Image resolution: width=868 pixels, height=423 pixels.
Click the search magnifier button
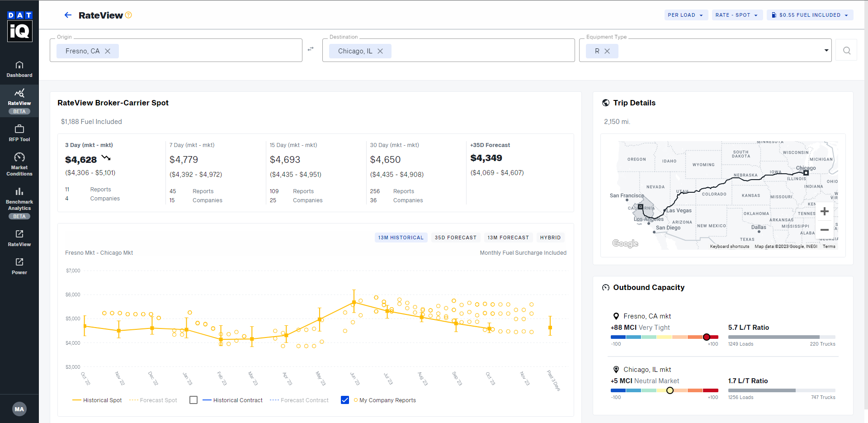(x=846, y=51)
